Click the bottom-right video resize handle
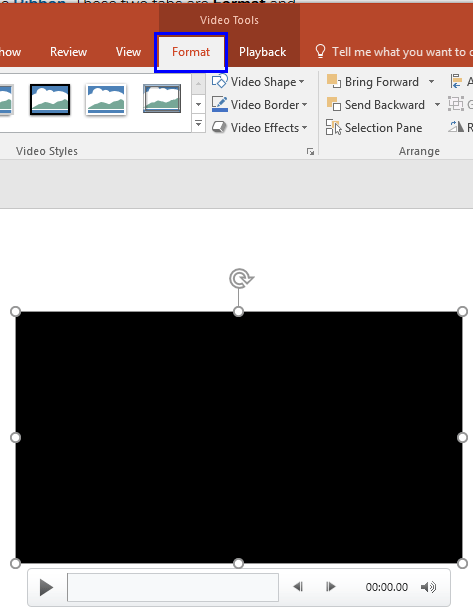Screen dimensions: 473x616 pyautogui.click(x=462, y=563)
